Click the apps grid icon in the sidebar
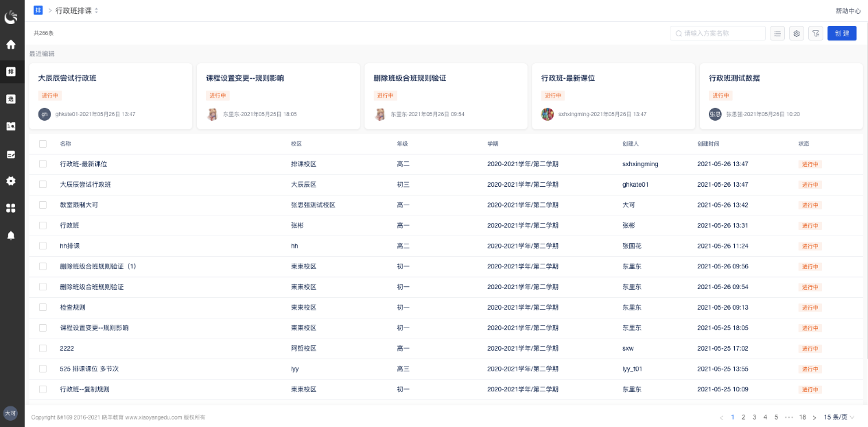 [11, 208]
